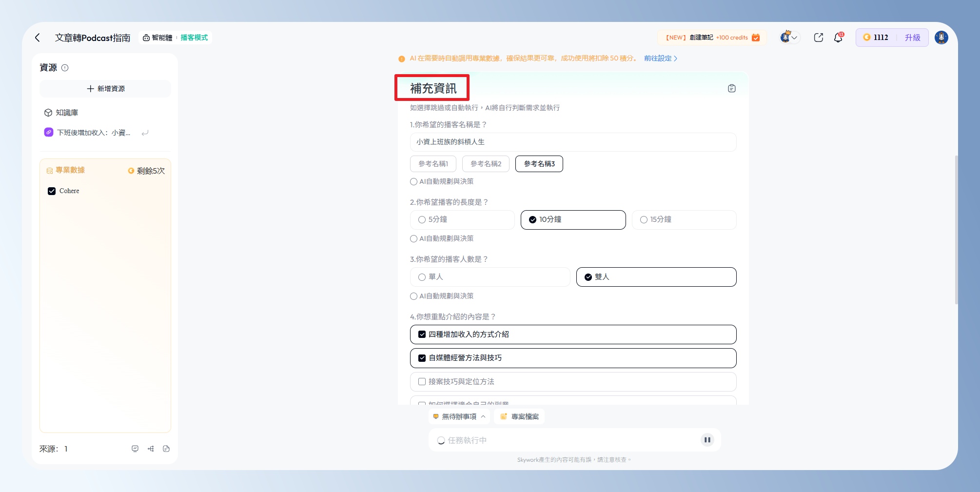Click the podcast name input field
The height and width of the screenshot is (492, 980).
click(573, 142)
